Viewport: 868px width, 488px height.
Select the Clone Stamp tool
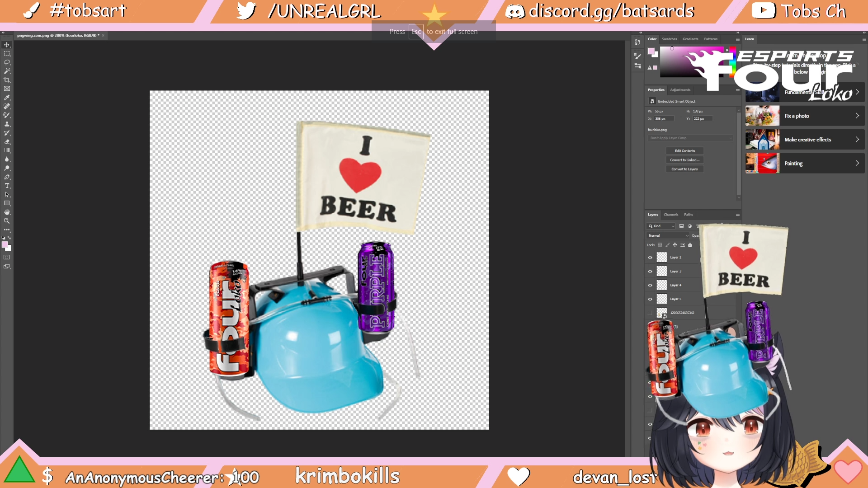click(7, 124)
